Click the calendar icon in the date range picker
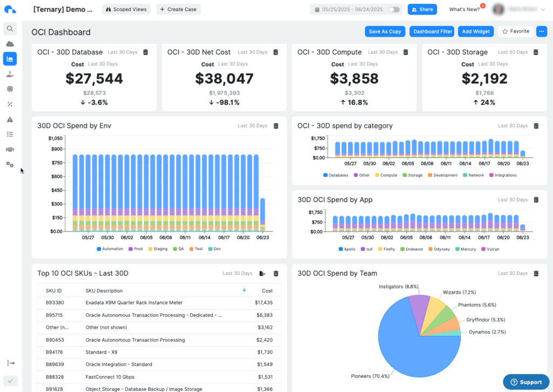 pos(316,9)
